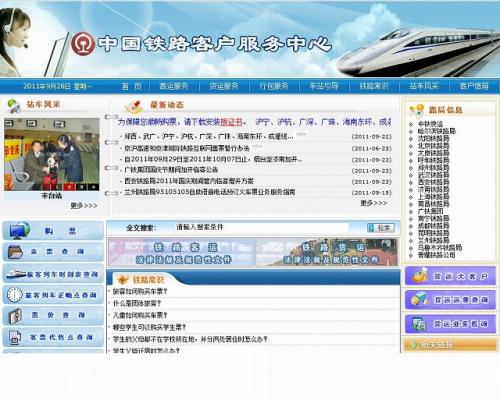500x400 pixels.
Task: Open 客票代售点查询 ticket agency query
Action: click(53, 337)
